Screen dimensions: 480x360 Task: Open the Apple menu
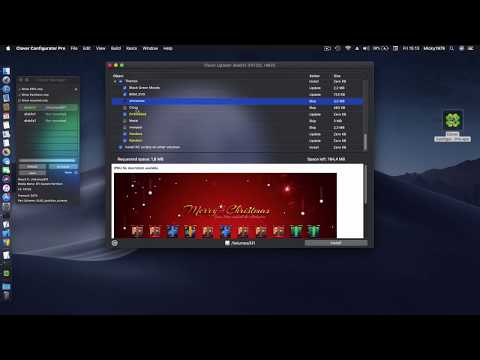click(x=8, y=48)
